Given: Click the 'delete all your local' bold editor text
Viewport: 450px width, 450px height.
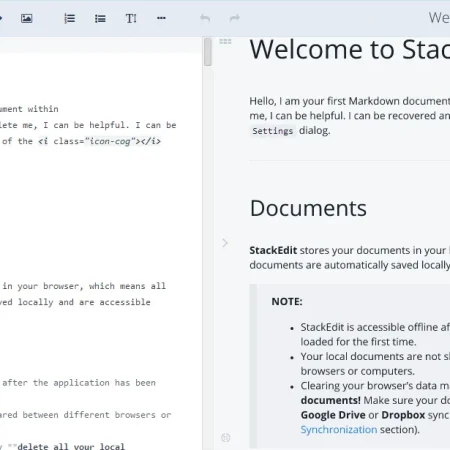Looking at the screenshot, I should click(71, 446).
